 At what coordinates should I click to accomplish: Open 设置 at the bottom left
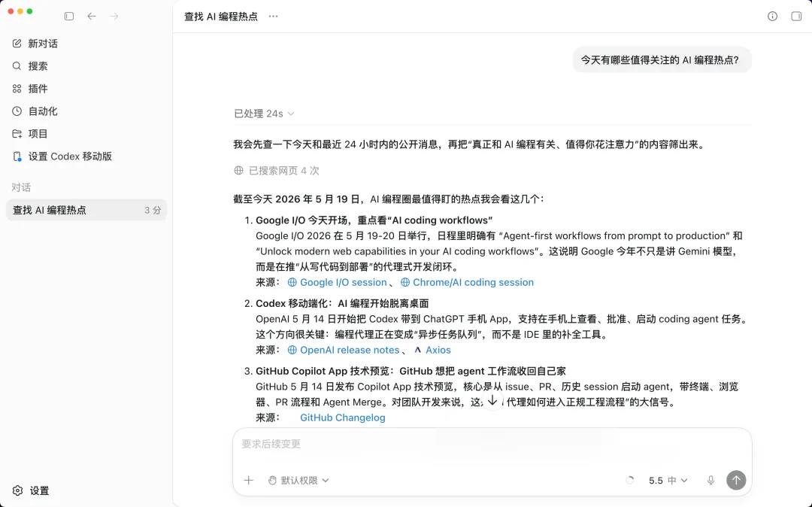(x=31, y=490)
